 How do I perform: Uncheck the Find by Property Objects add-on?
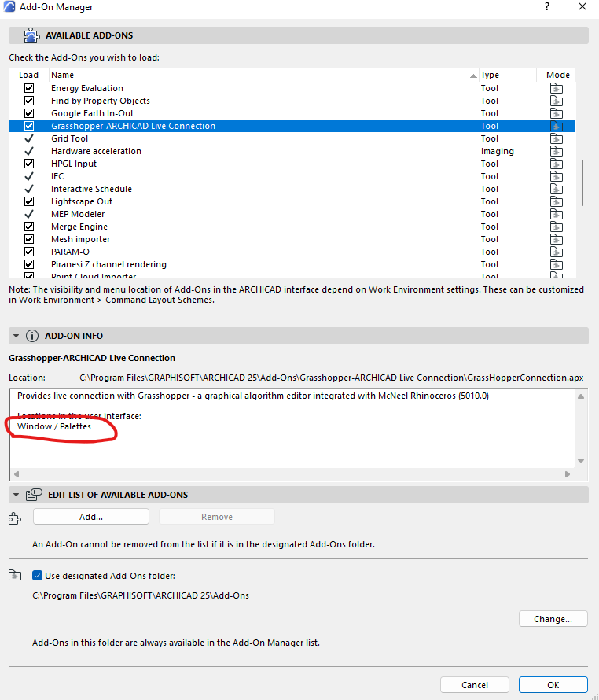[x=29, y=101]
